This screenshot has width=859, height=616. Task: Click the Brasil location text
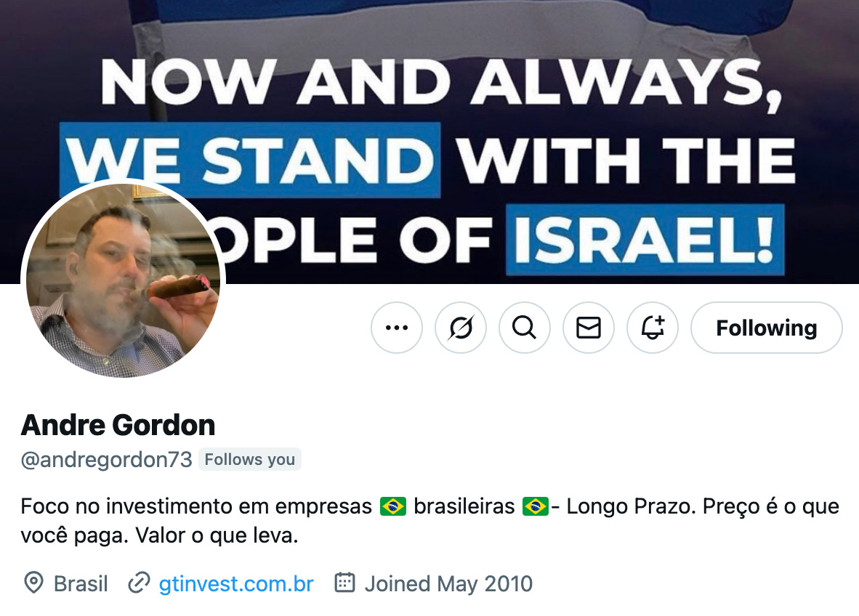click(x=81, y=584)
